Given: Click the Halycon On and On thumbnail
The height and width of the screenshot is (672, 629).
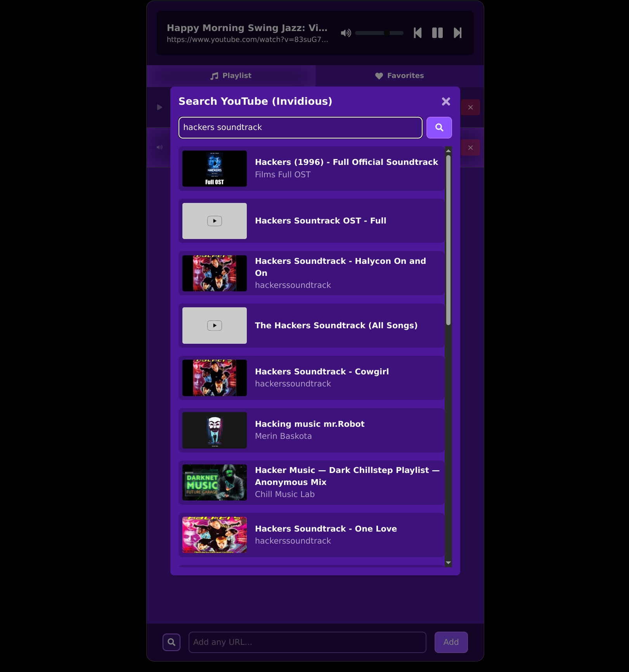Looking at the screenshot, I should pos(215,273).
